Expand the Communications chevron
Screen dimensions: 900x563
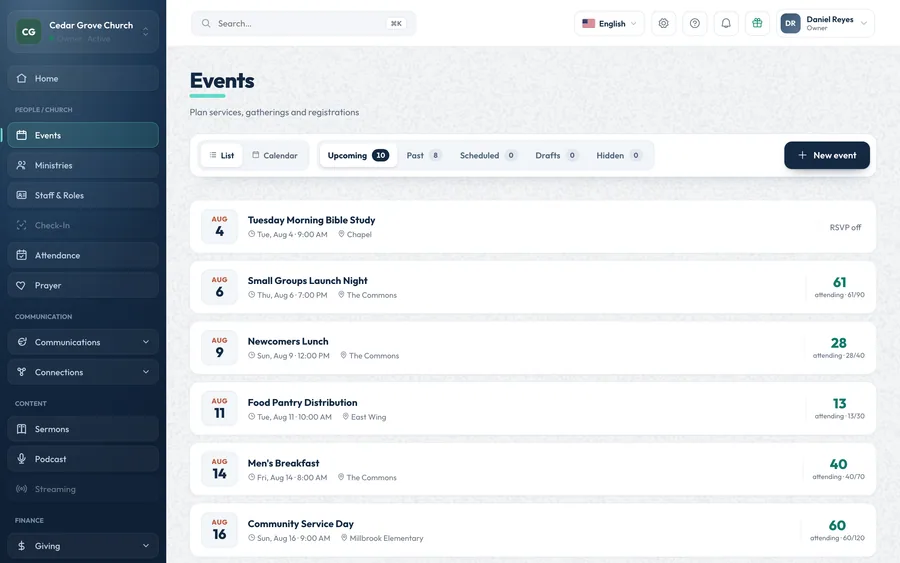(x=146, y=341)
